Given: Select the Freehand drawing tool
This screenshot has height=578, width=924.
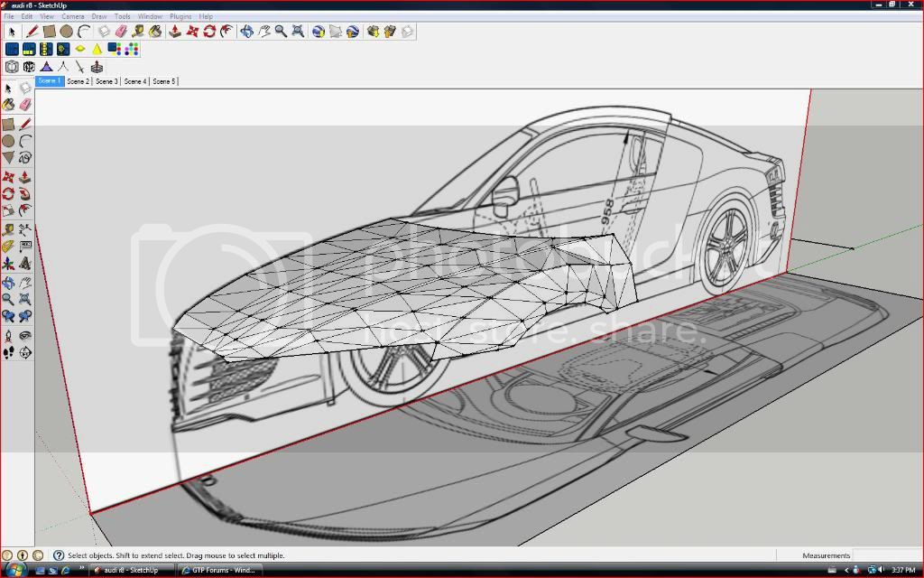Looking at the screenshot, I should 25,158.
